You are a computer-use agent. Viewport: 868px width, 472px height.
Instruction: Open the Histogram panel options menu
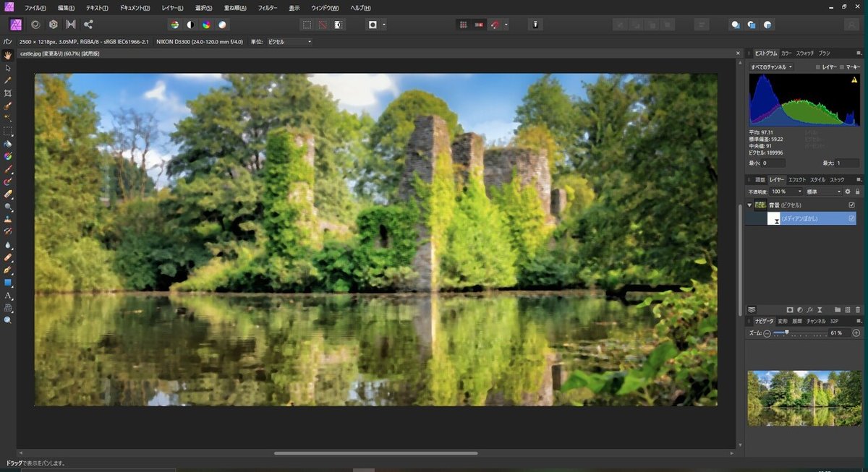(859, 53)
